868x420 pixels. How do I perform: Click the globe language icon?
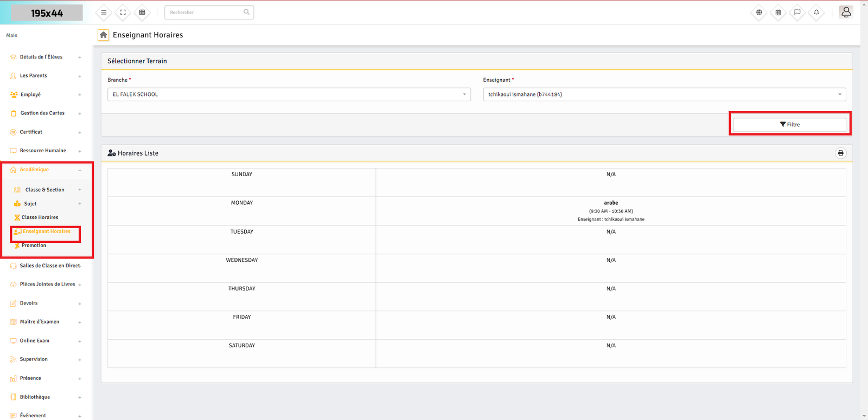click(759, 12)
